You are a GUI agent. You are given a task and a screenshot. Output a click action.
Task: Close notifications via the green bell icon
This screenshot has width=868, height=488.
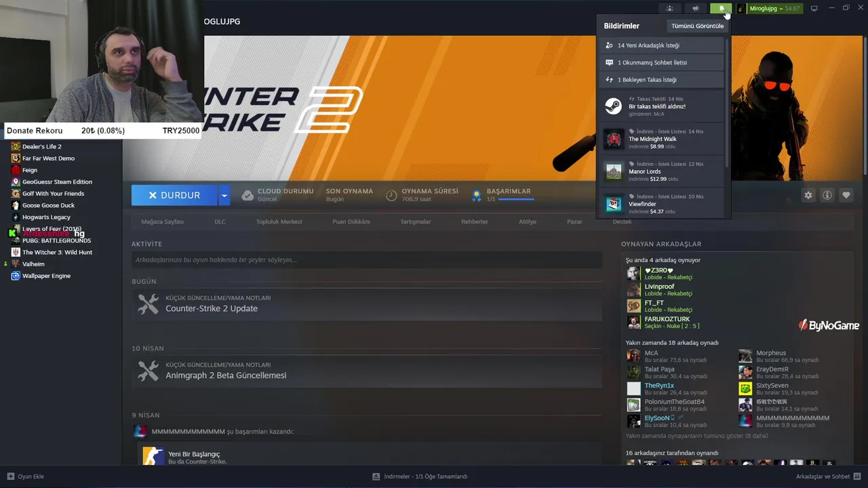(722, 8)
